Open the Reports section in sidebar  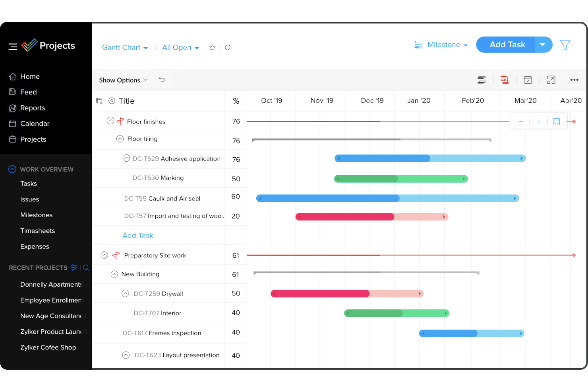coord(32,108)
